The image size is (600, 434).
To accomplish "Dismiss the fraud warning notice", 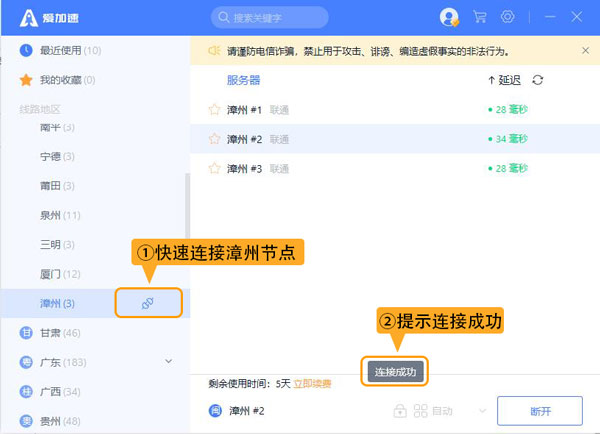I will tap(585, 51).
